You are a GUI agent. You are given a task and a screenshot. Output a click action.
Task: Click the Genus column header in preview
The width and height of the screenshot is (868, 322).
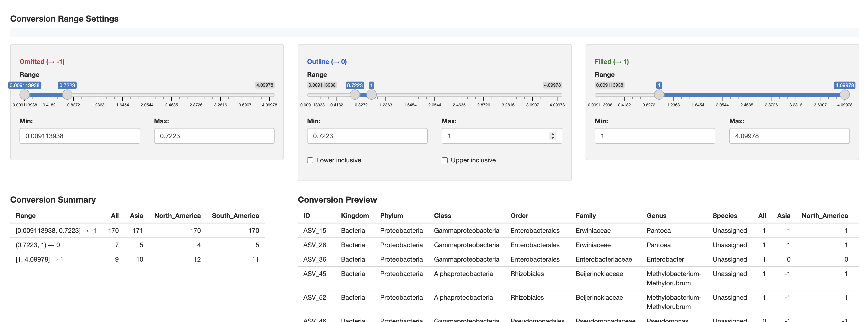pos(656,216)
